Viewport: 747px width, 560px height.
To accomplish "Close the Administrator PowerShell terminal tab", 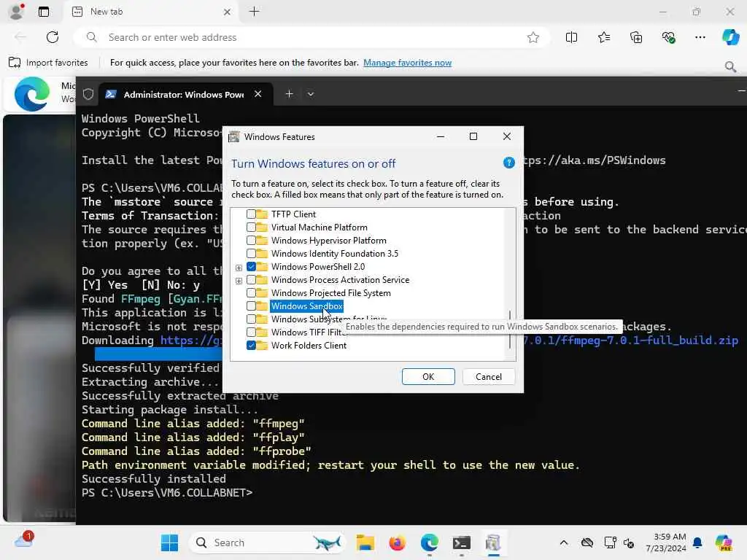I will click(x=258, y=94).
